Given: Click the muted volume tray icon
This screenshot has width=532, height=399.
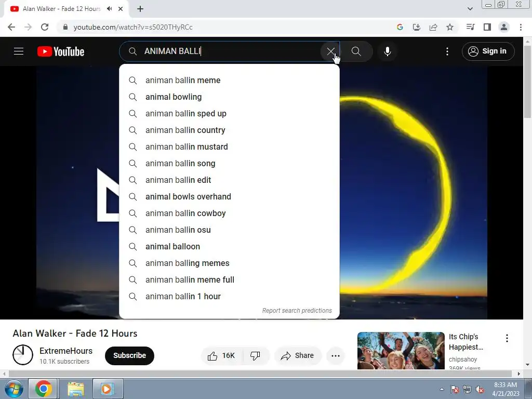Looking at the screenshot, I should point(480,390).
